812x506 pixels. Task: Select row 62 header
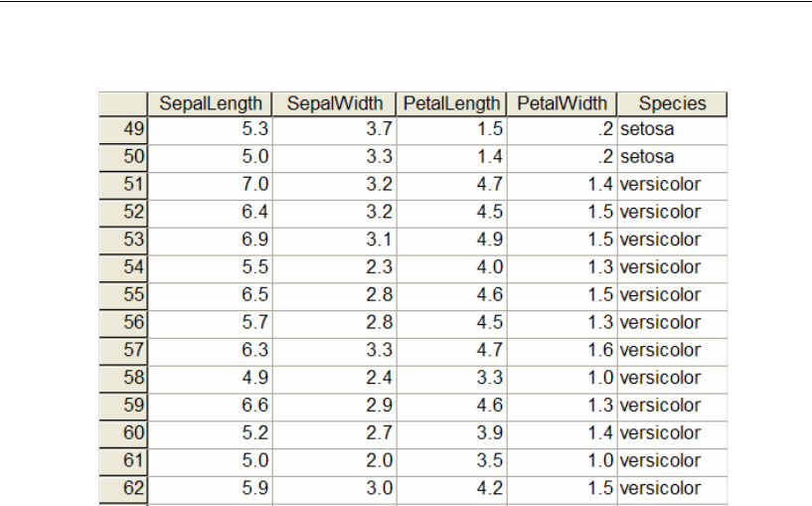(x=122, y=488)
